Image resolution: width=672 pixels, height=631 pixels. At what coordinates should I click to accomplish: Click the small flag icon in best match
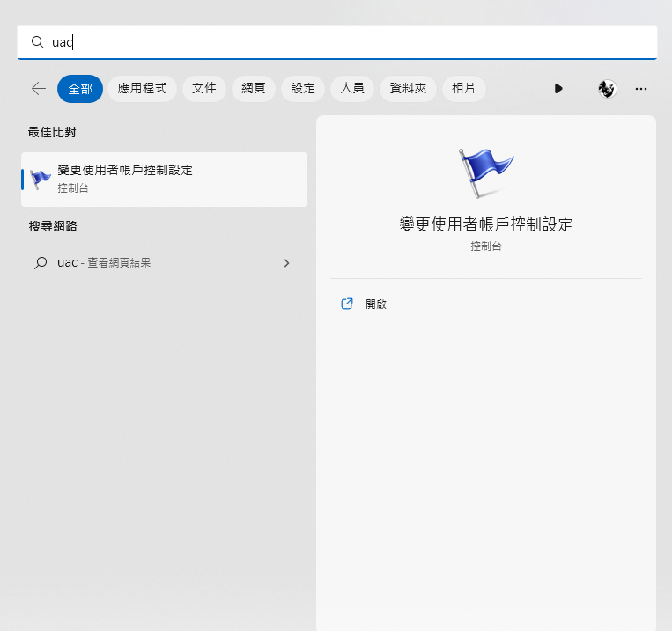[41, 180]
